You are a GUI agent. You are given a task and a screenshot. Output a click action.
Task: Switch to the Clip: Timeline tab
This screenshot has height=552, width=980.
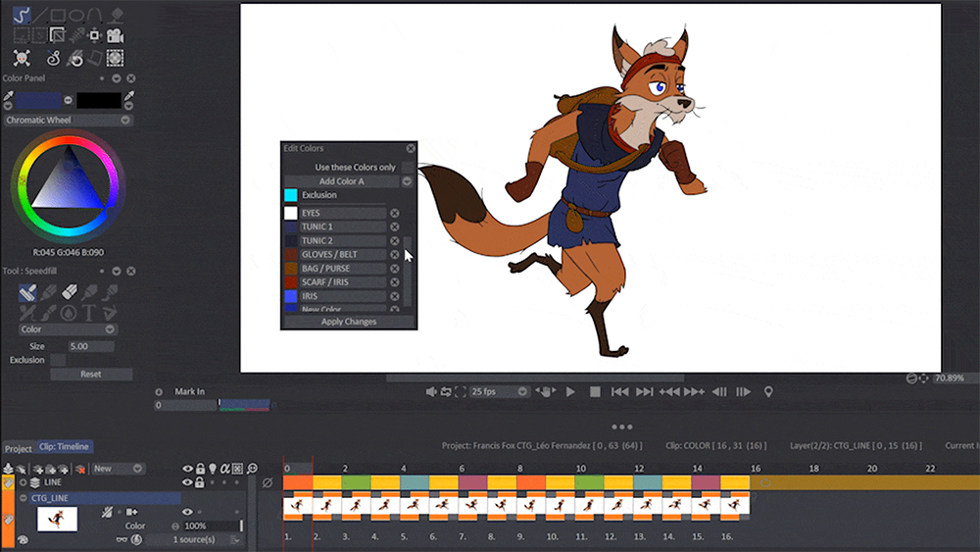64,446
